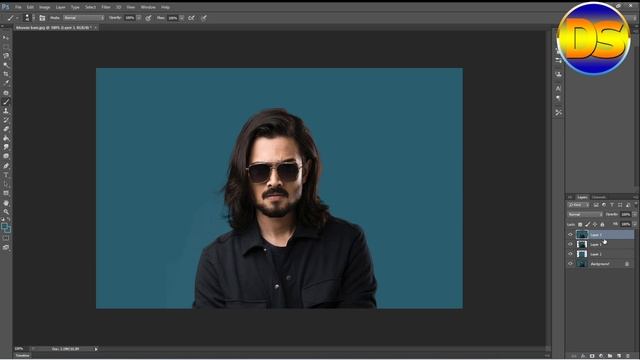Hide the highlighted selected layer's eye icon
The image size is (640, 360).
pos(570,234)
